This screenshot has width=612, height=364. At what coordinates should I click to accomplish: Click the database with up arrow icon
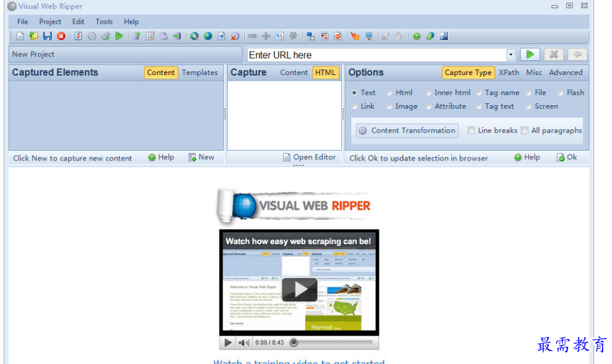tap(136, 36)
